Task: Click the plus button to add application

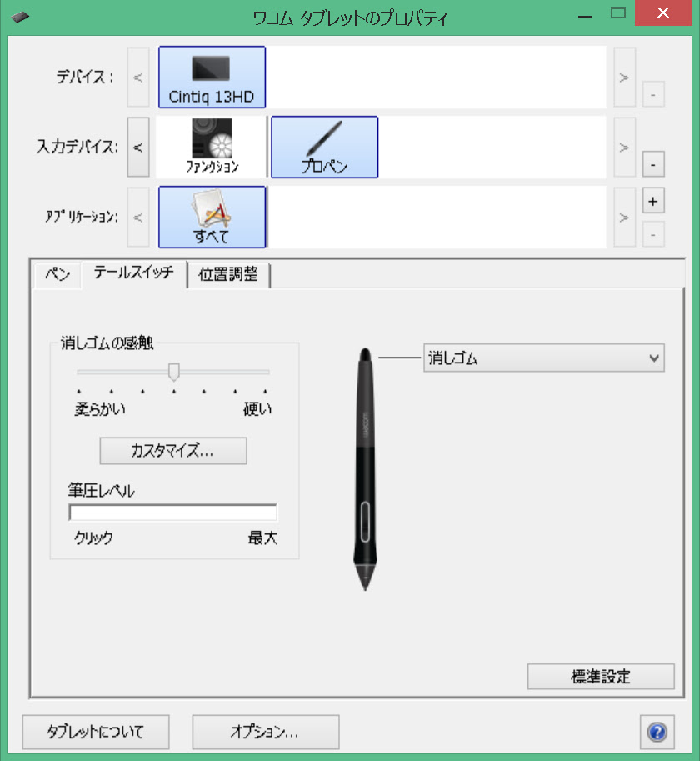Action: 653,202
